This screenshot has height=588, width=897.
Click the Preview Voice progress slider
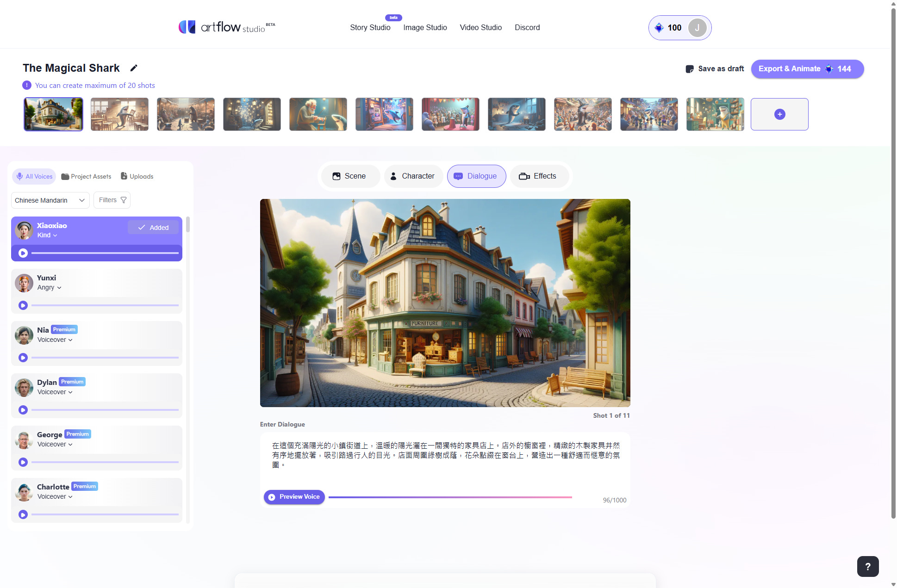coord(450,497)
